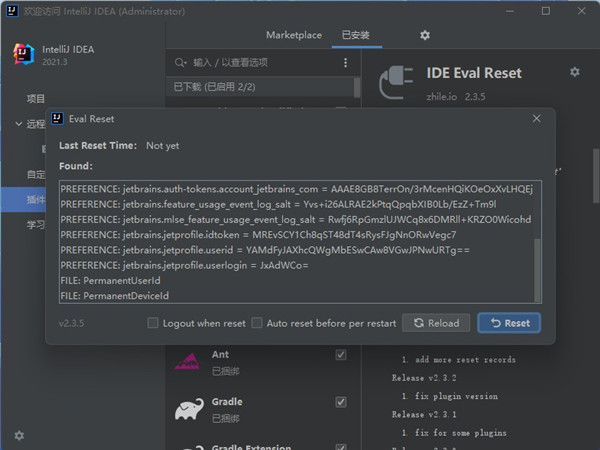The width and height of the screenshot is (600, 450).
Task: Click the plugin search magnifier icon
Action: click(x=181, y=62)
